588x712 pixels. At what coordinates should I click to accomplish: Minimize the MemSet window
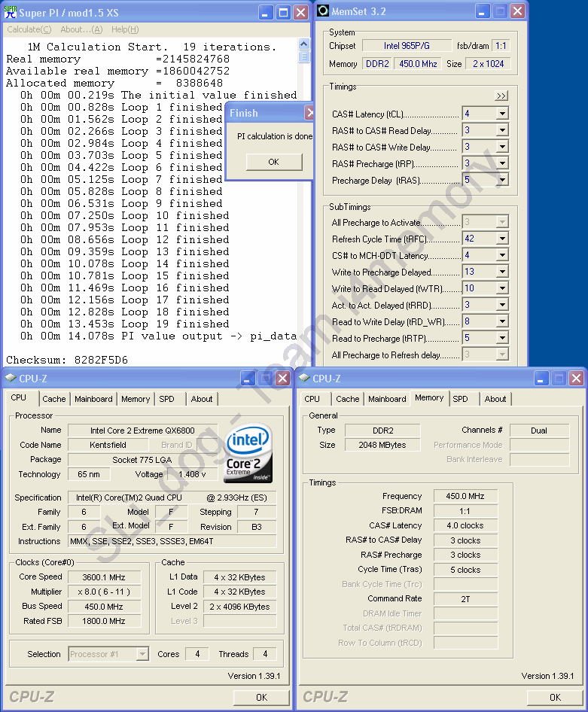[x=483, y=11]
